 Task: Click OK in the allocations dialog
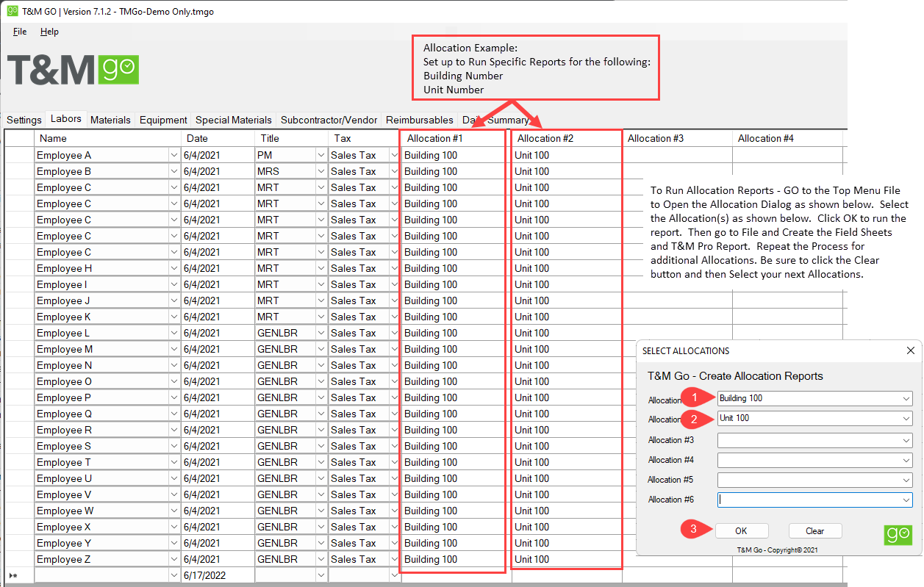point(741,531)
